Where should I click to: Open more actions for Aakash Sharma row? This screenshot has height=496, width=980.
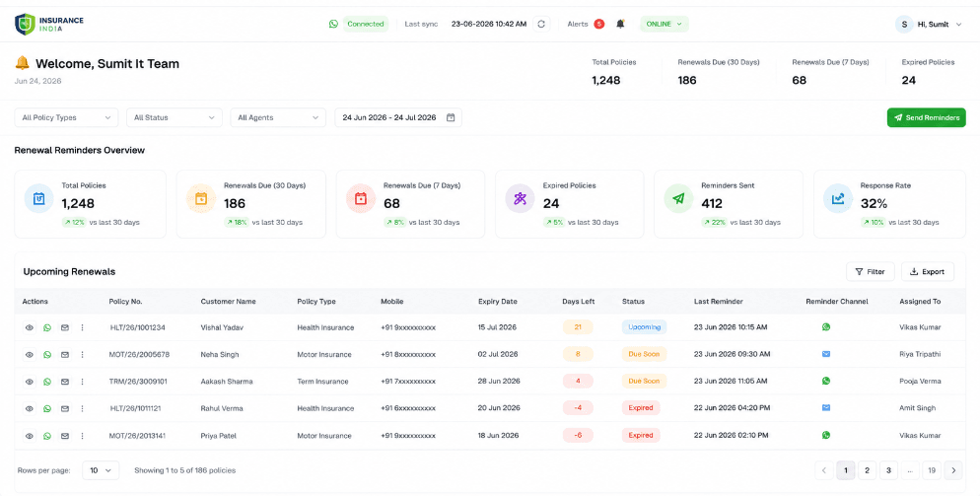tap(82, 382)
